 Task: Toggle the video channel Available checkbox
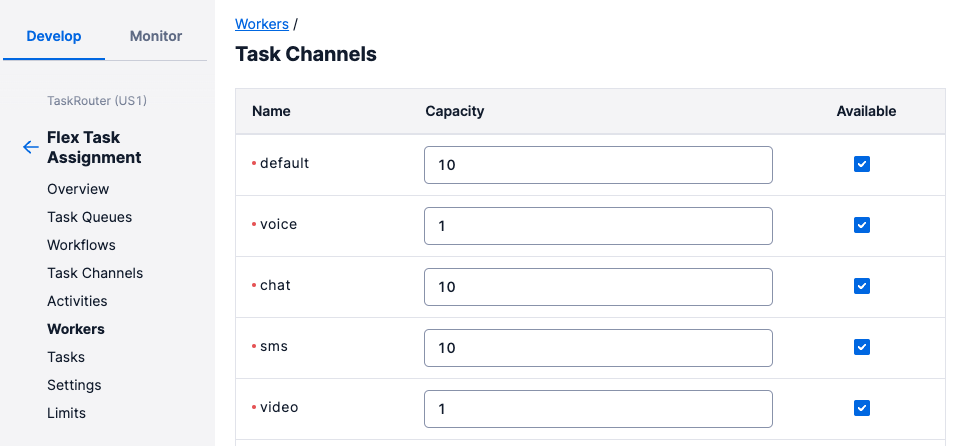(861, 408)
